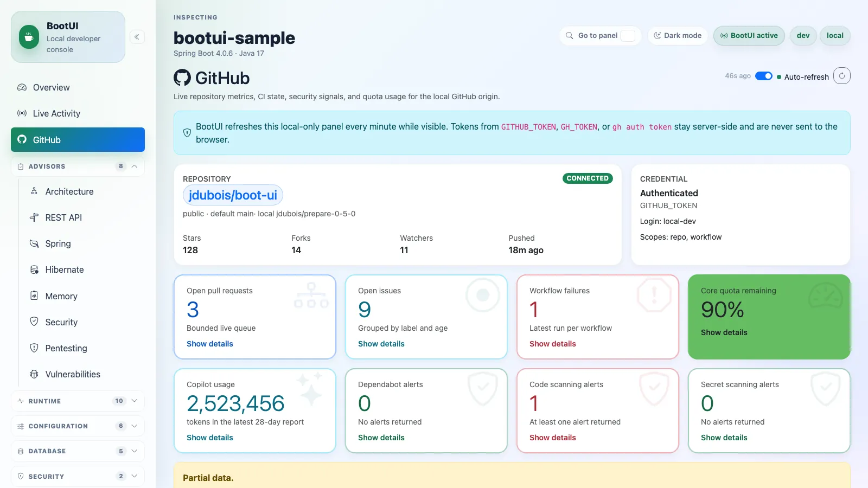Image resolution: width=868 pixels, height=488 pixels.
Task: Click the Memory file icon
Action: tap(34, 296)
